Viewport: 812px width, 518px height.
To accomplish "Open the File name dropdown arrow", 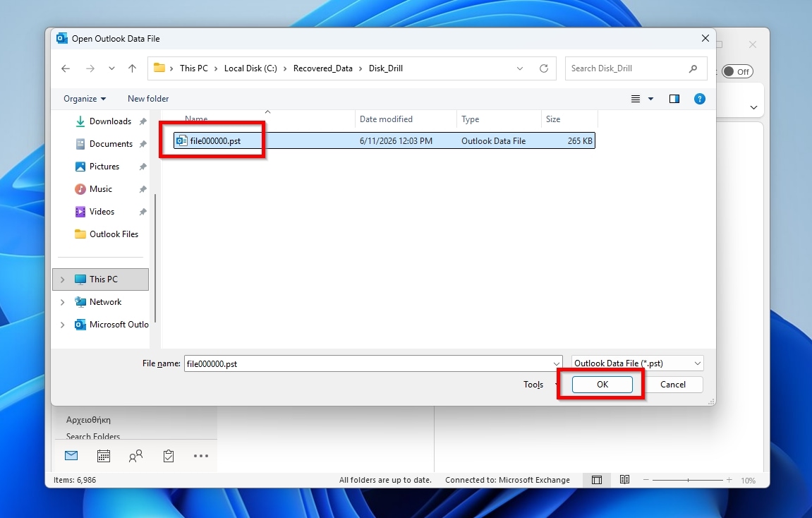I will (x=557, y=363).
